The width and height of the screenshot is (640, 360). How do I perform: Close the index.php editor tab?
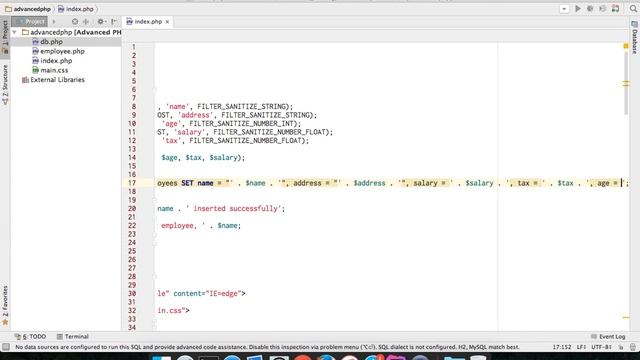(167, 22)
